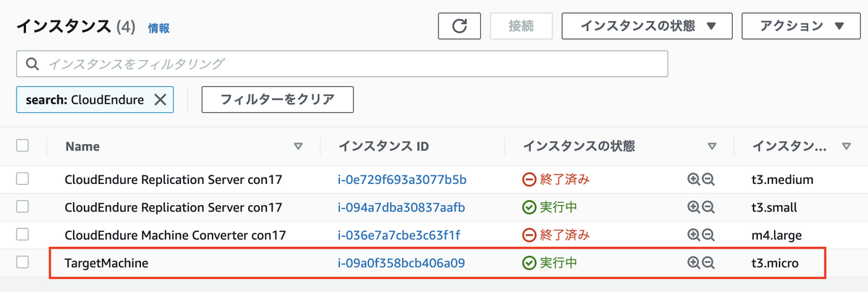Open instance i-094a7dba30837aafb
This screenshot has height=292, width=868.
(x=401, y=207)
